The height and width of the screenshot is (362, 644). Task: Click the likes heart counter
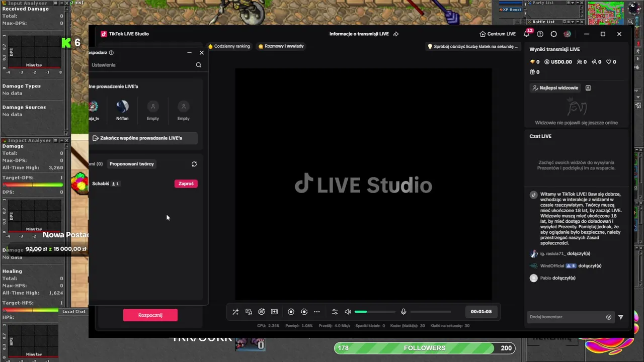coord(611,62)
